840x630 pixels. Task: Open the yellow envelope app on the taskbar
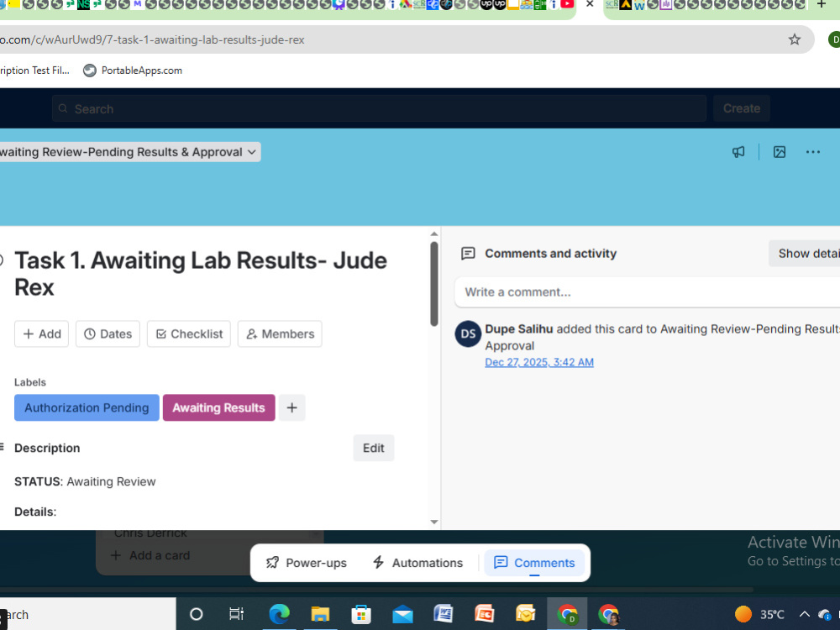[526, 614]
